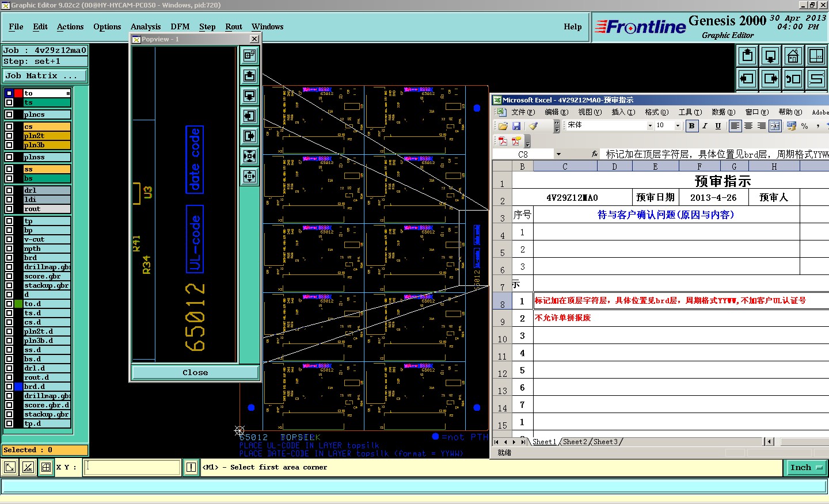Viewport: 829px width, 504px height.
Task: Open Help in the Graphic Editor
Action: [x=572, y=26]
